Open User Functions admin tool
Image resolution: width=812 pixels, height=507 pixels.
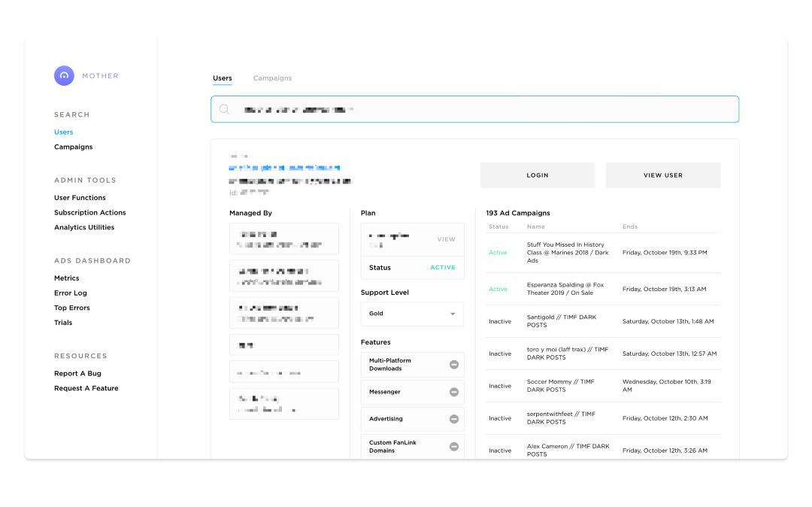point(80,198)
